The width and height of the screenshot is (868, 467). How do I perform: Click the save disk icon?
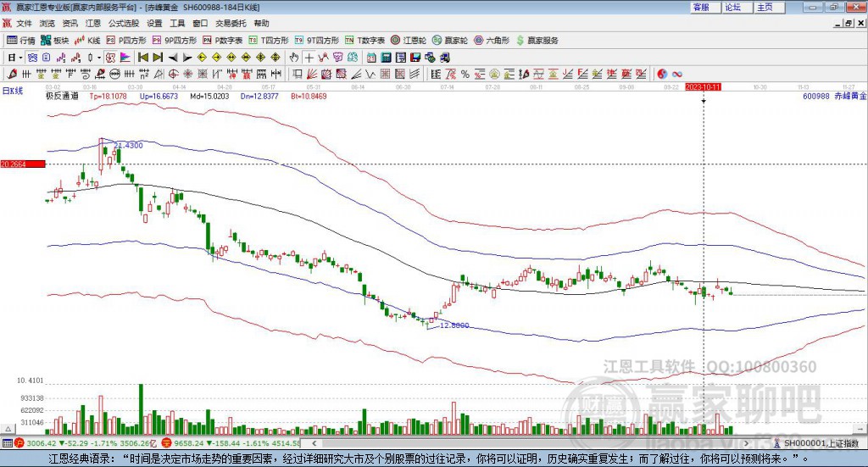click(x=415, y=58)
